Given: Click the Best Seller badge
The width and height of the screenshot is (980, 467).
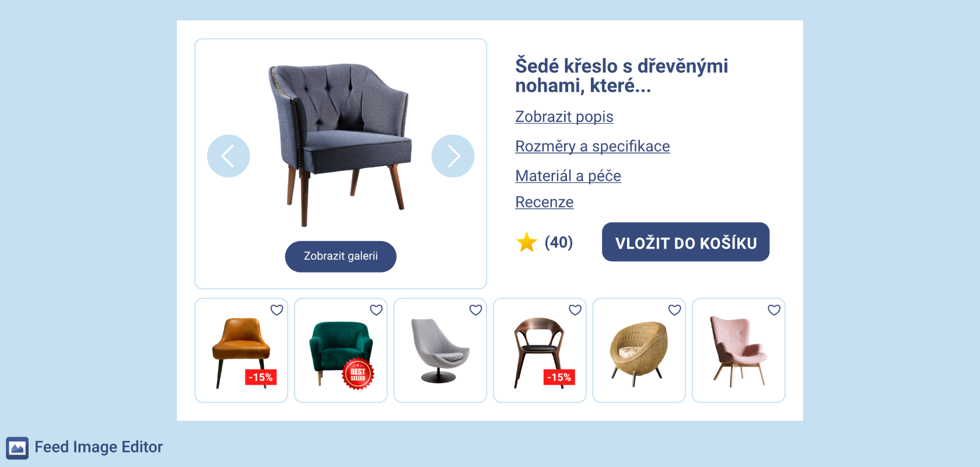Looking at the screenshot, I should pos(358,374).
